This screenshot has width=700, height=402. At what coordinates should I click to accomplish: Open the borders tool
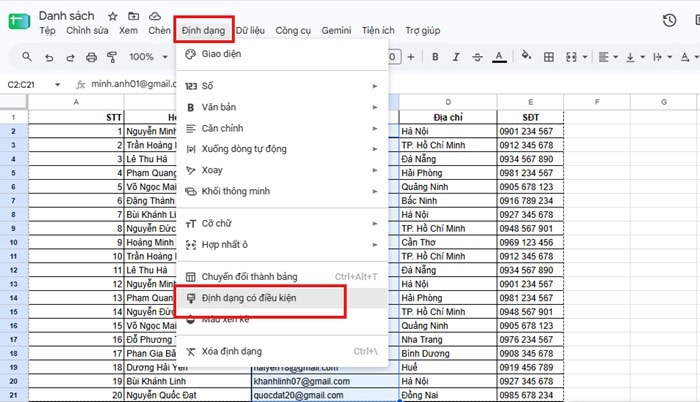tap(549, 57)
